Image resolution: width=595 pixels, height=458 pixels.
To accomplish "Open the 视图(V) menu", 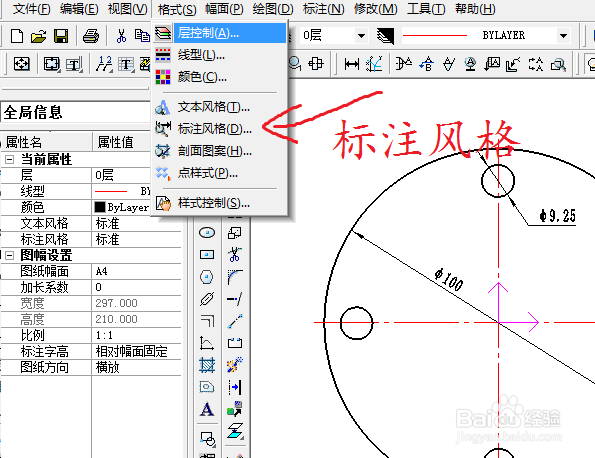I will point(128,9).
